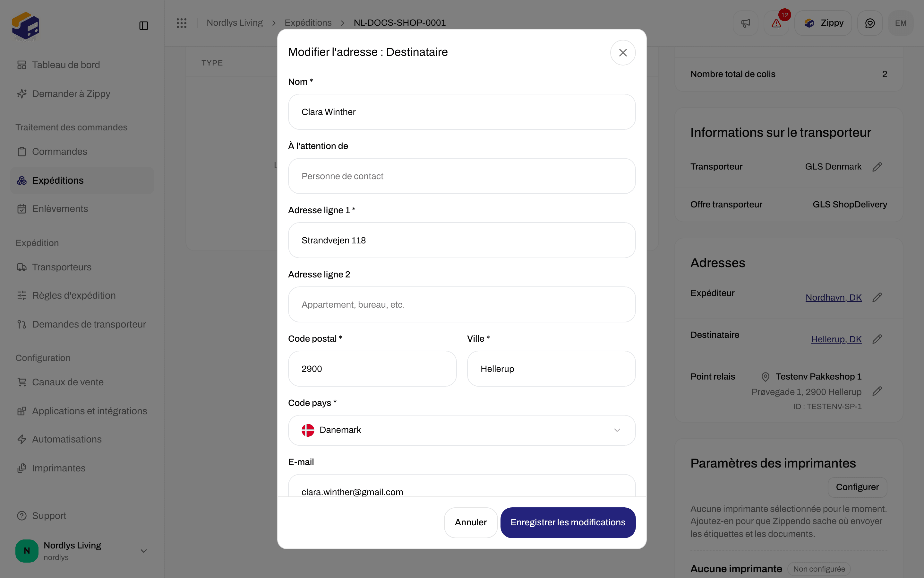Open Tableau de bord in sidebar

82,65
